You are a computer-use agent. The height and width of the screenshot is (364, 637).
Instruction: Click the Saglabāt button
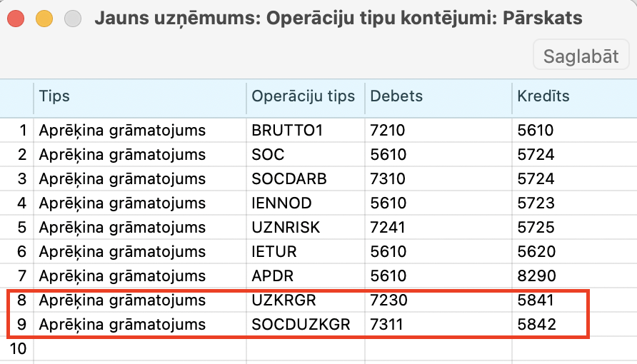[581, 56]
